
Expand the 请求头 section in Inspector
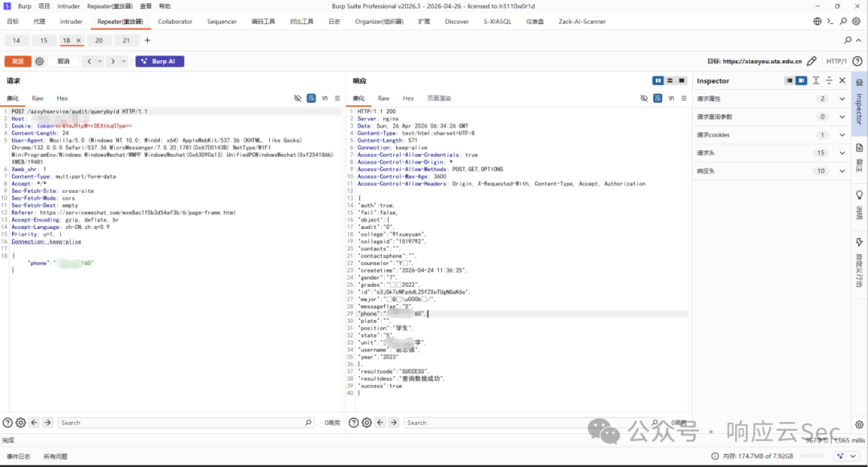842,153
